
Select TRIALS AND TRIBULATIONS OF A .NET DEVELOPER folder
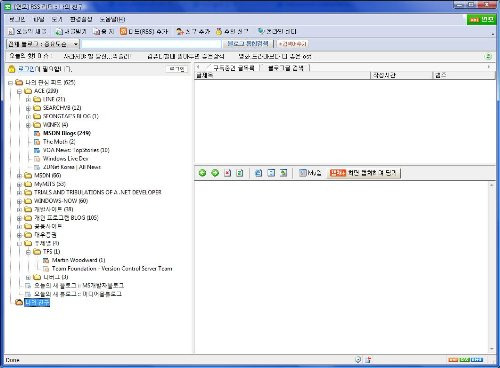tap(98, 193)
